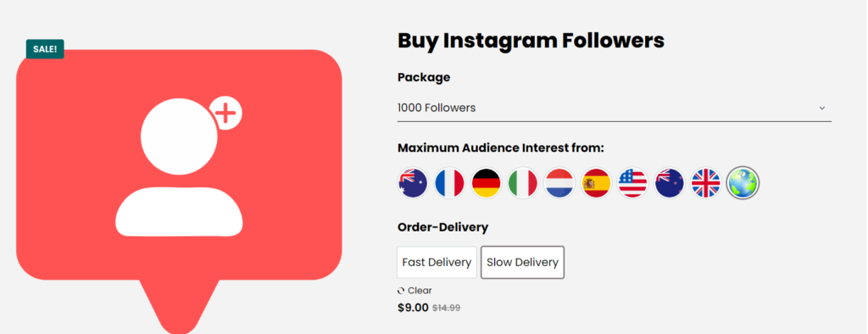The height and width of the screenshot is (334, 868).
Task: Click the circular reset icon beside Clear
Action: pos(401,291)
